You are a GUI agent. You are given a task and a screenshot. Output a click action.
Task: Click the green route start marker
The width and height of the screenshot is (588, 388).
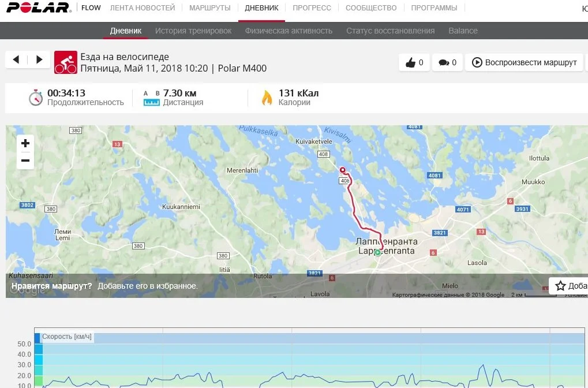coord(377,253)
